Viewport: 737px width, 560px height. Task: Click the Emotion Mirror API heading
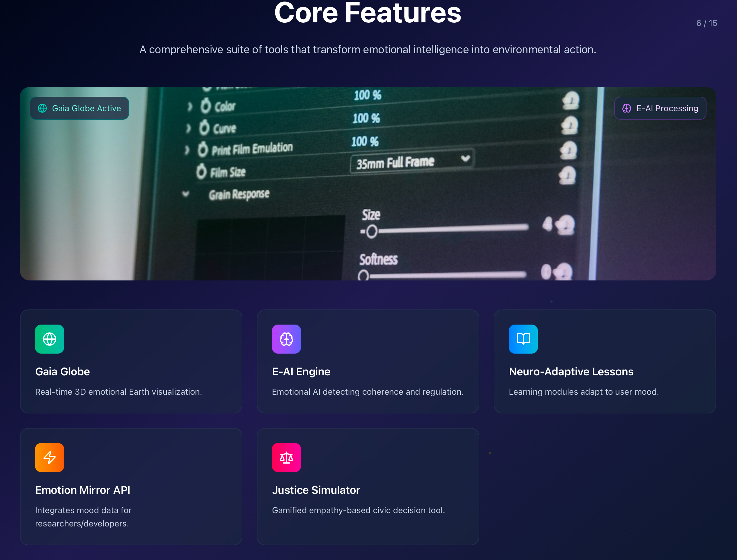coord(83,490)
